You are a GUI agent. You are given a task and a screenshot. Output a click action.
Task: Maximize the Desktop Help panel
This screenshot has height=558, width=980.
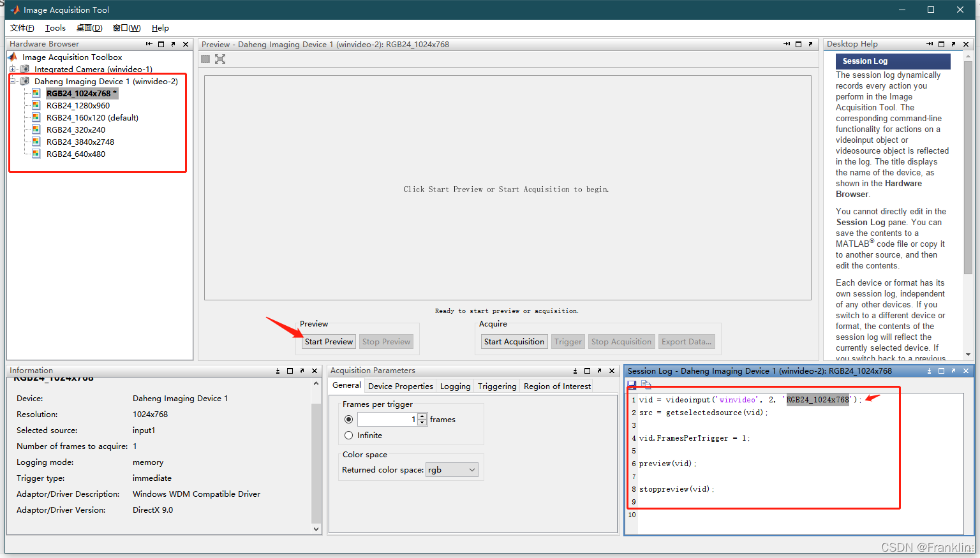pos(941,44)
